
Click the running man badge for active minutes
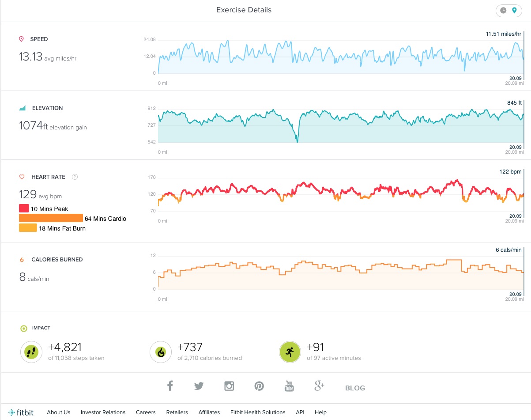click(290, 352)
